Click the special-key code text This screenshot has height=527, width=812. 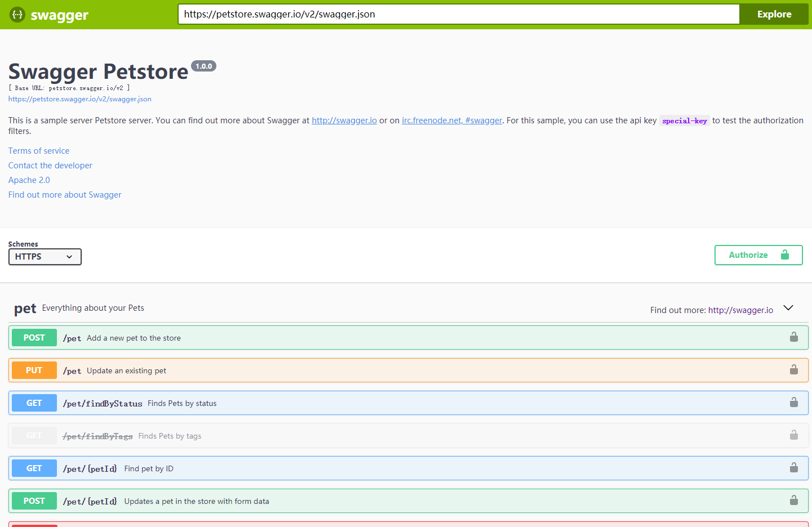coord(685,120)
